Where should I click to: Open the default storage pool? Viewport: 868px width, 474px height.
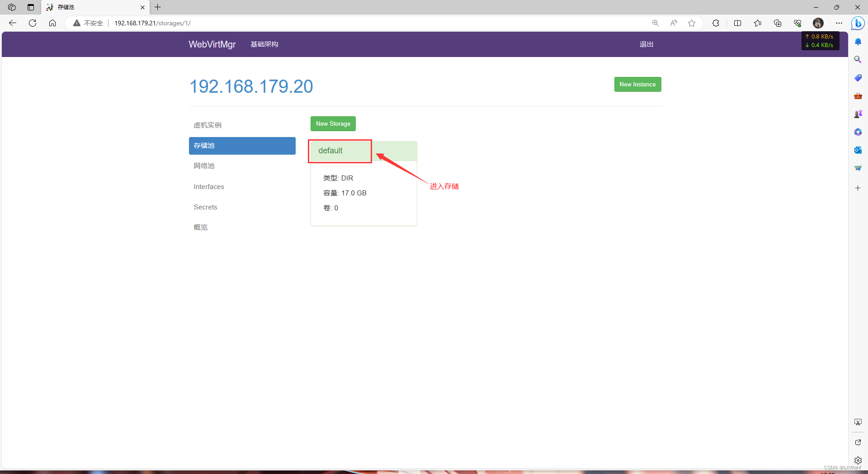coord(330,151)
